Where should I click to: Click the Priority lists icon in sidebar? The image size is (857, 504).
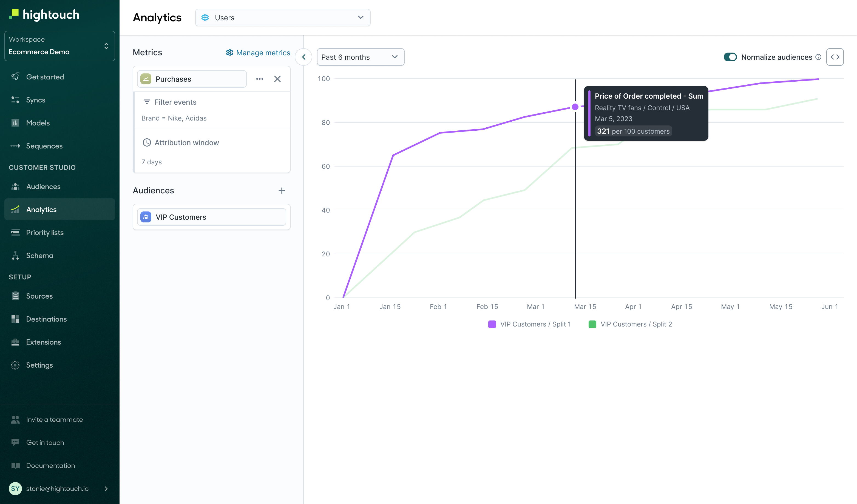pos(16,232)
